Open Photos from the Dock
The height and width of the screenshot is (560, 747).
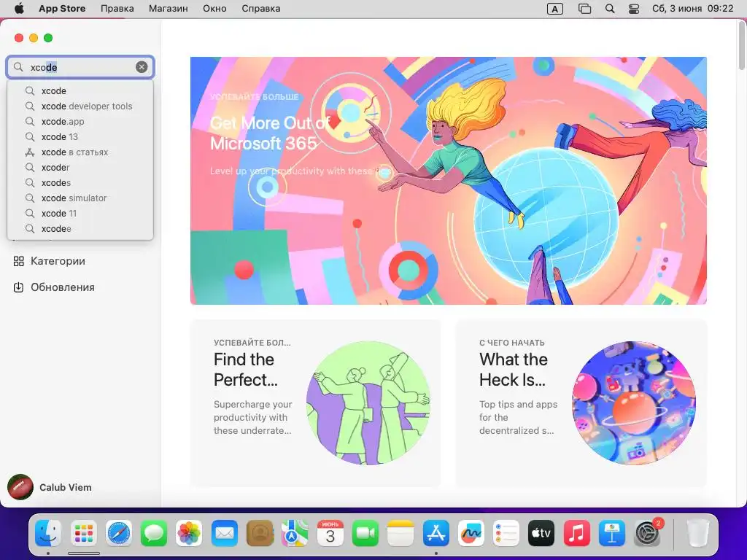[x=189, y=533]
